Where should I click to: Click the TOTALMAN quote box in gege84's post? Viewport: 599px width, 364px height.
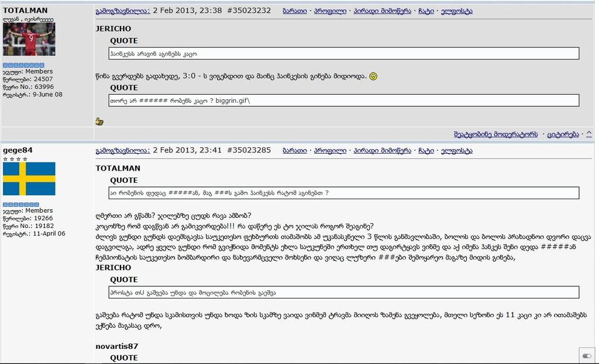click(344, 193)
